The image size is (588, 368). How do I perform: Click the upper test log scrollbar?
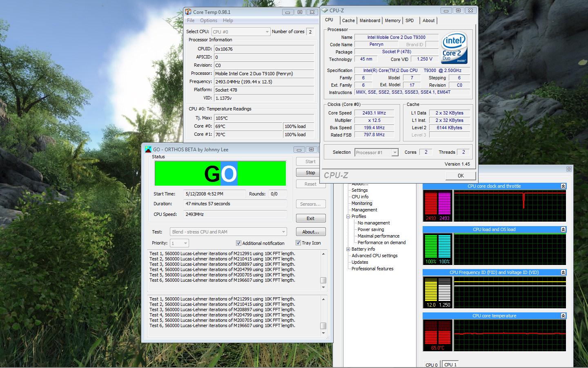tap(323, 270)
